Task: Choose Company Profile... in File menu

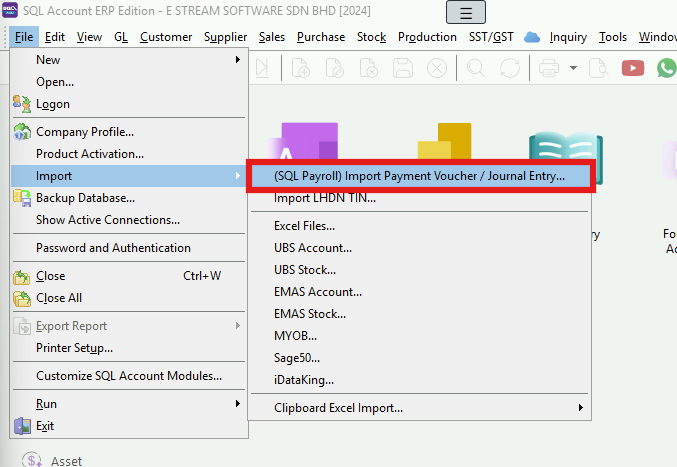Action: pyautogui.click(x=129, y=132)
